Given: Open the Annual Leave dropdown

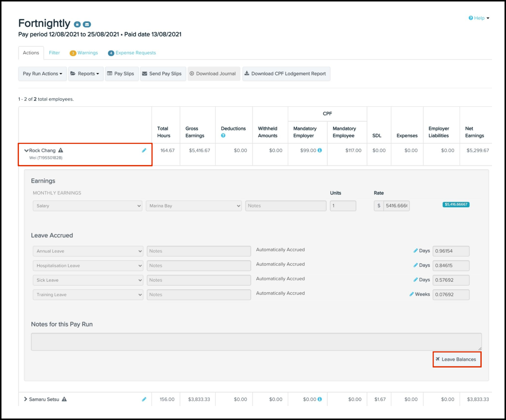Looking at the screenshot, I should click(x=88, y=251).
